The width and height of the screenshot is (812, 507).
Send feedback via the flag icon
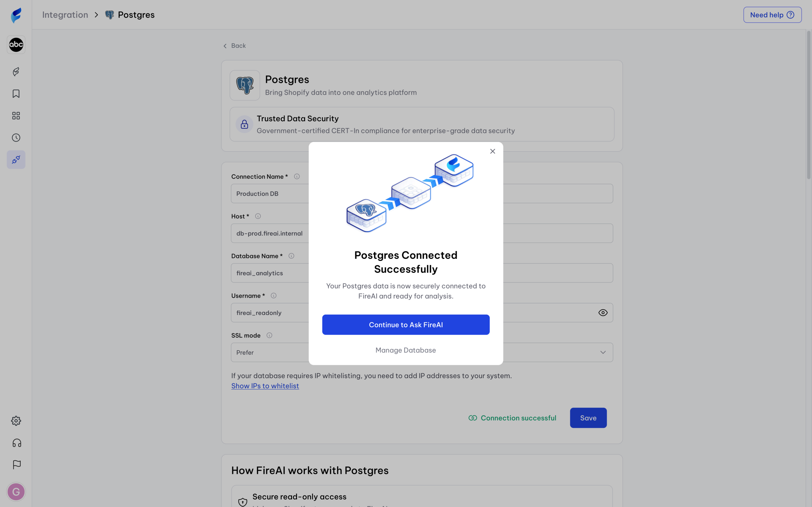click(16, 465)
